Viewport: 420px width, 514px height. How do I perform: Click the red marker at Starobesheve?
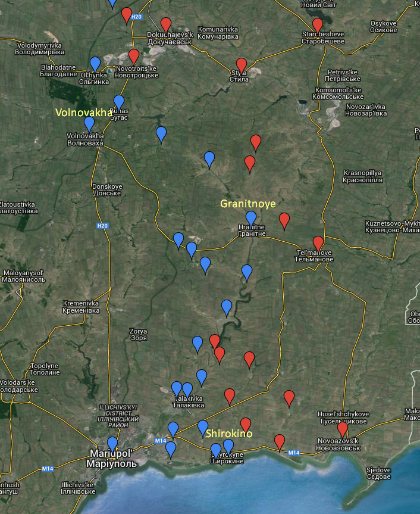click(318, 25)
